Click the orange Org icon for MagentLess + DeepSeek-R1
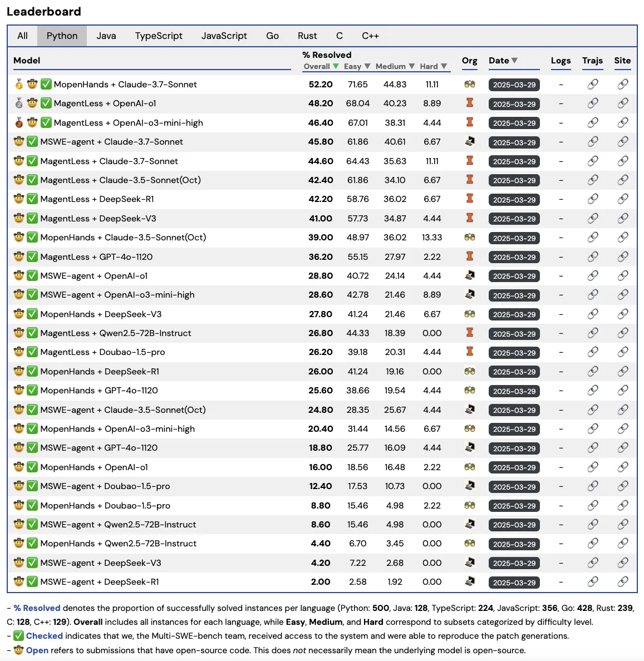This screenshot has width=644, height=661. pos(470,199)
